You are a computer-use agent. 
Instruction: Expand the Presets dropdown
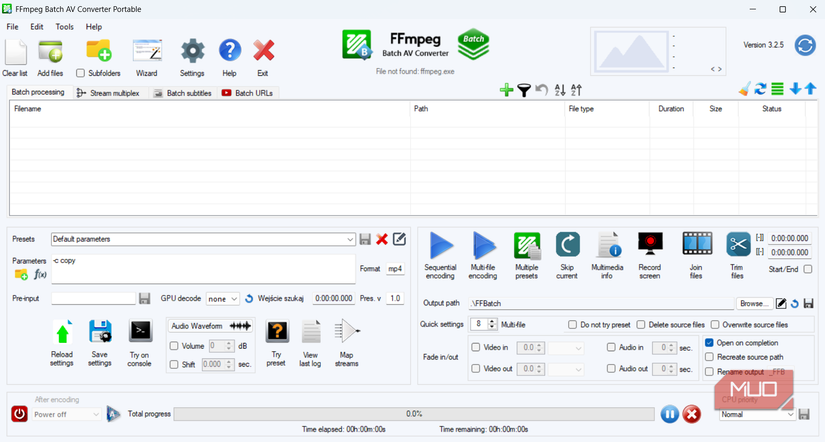[350, 239]
